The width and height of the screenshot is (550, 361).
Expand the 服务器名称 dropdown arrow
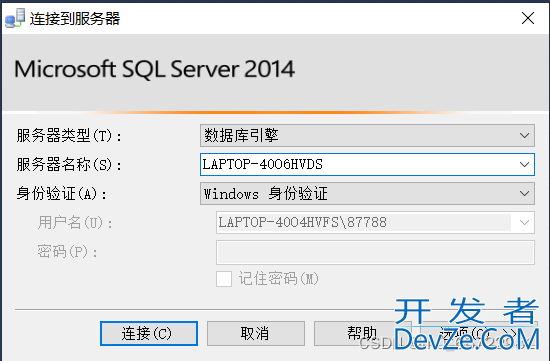click(524, 164)
